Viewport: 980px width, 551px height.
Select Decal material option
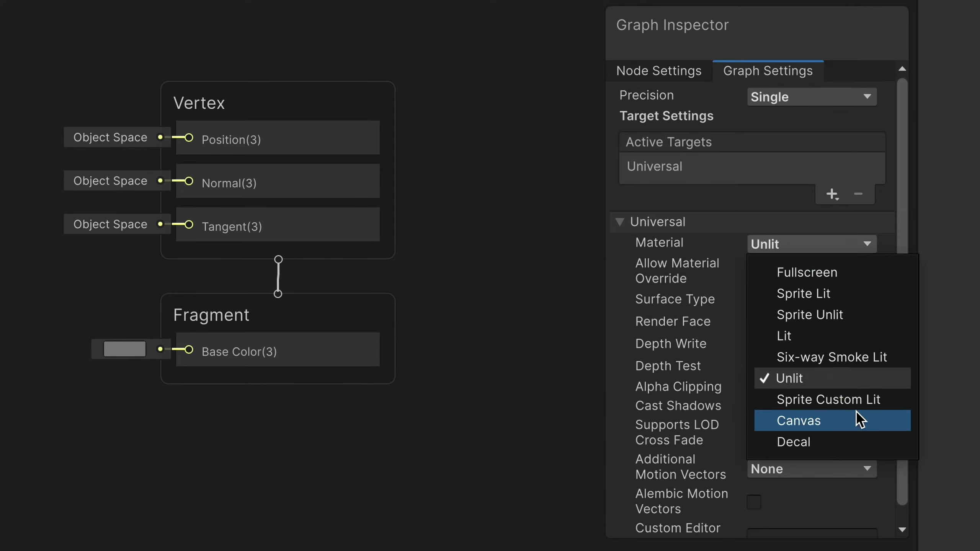coord(794,442)
